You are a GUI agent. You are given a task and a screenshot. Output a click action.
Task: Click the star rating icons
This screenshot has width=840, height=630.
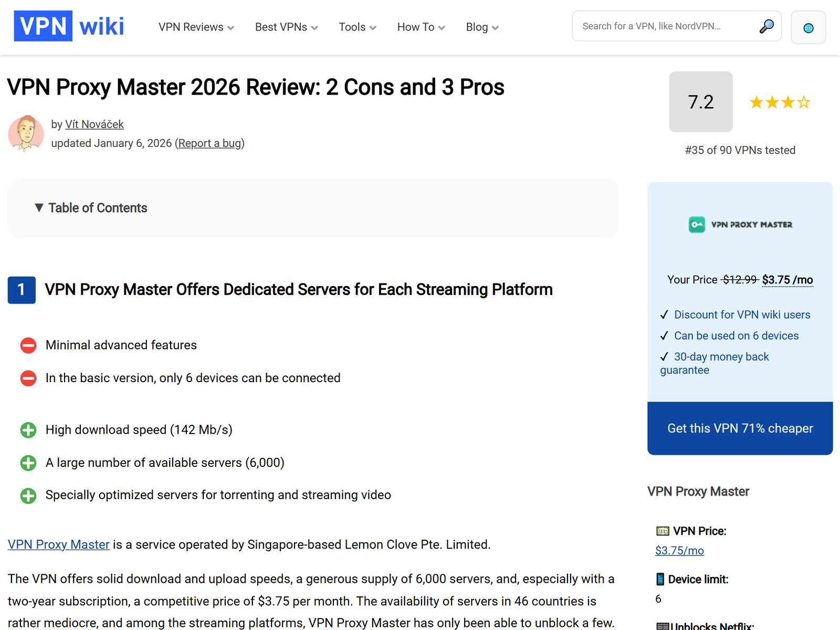coord(780,102)
